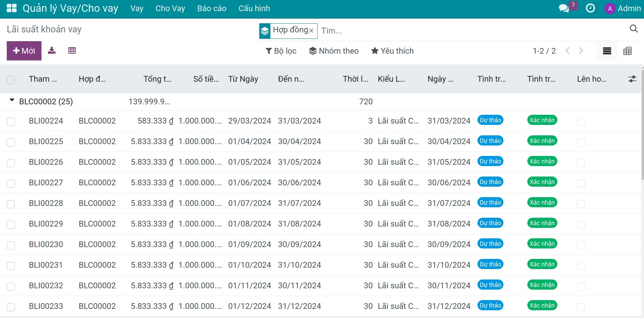Click Xác nhận badge in BLI00232 row

point(542,285)
